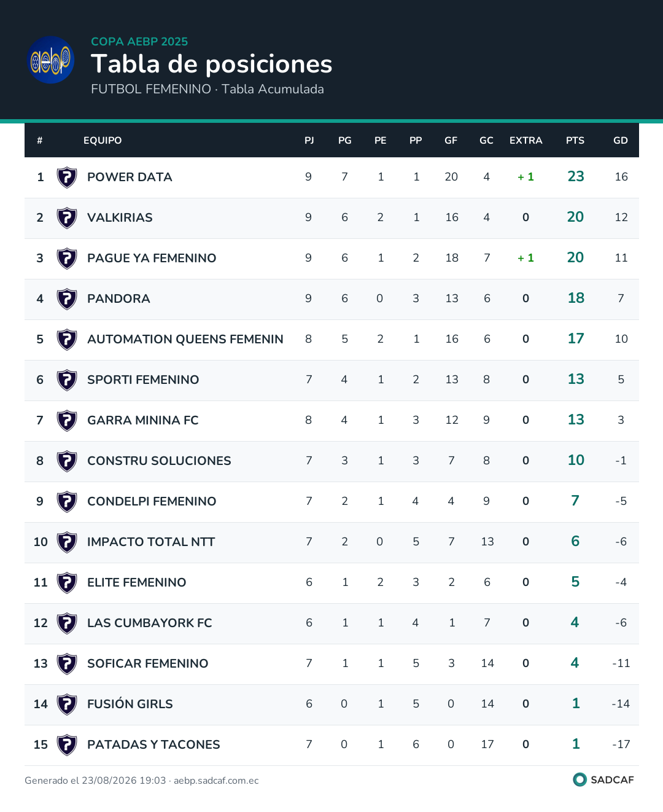The image size is (663, 812).
Task: Click PATADAS Y TACONES shield icon
Action: coord(66,744)
